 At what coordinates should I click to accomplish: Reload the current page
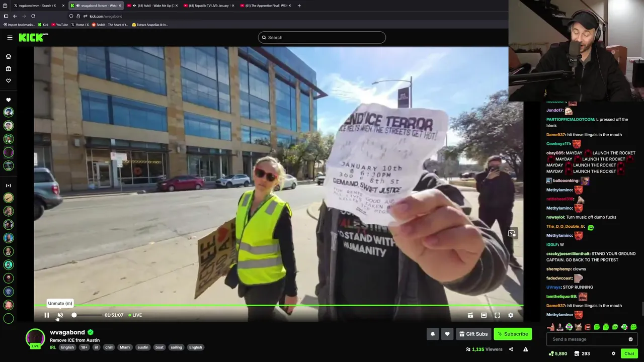33,16
